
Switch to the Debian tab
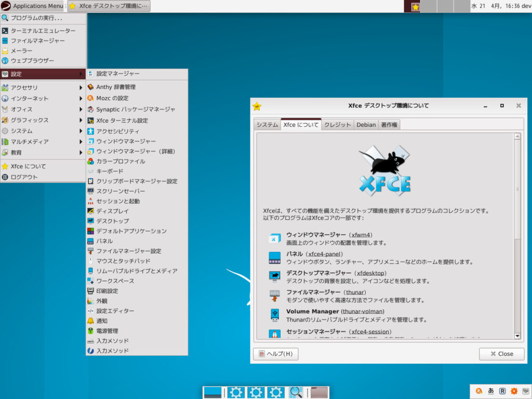366,125
